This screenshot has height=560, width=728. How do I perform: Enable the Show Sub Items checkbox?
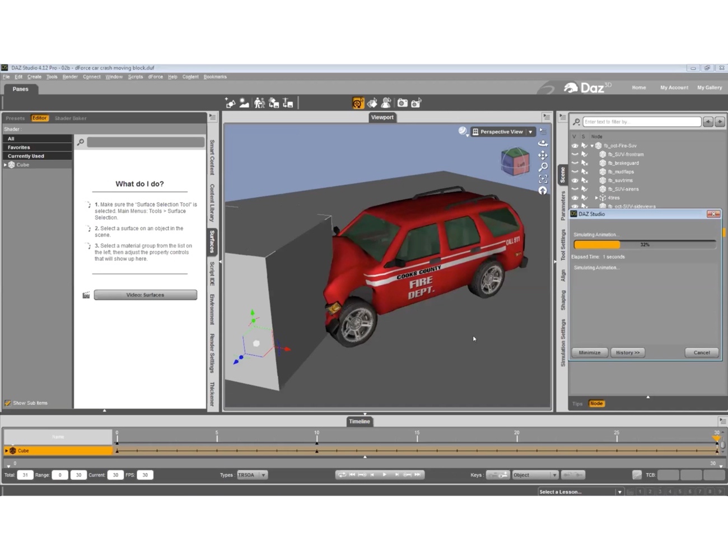point(8,403)
